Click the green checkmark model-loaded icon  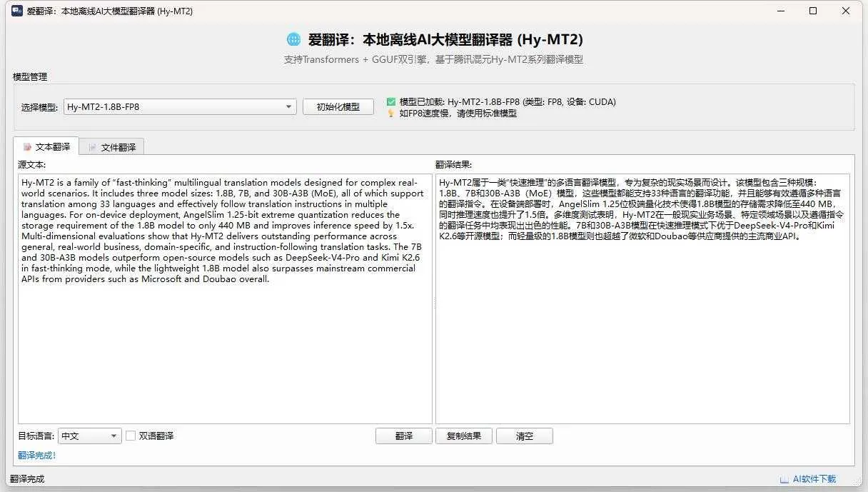pos(390,101)
